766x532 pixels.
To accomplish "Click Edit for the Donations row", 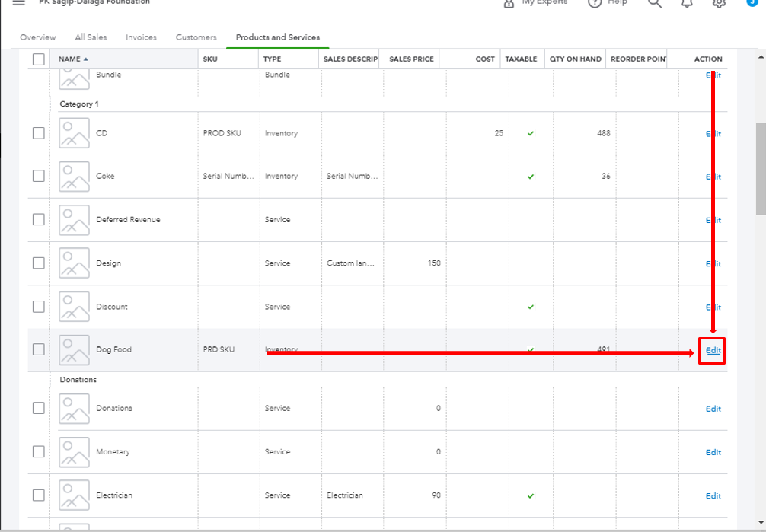I will 713,409.
